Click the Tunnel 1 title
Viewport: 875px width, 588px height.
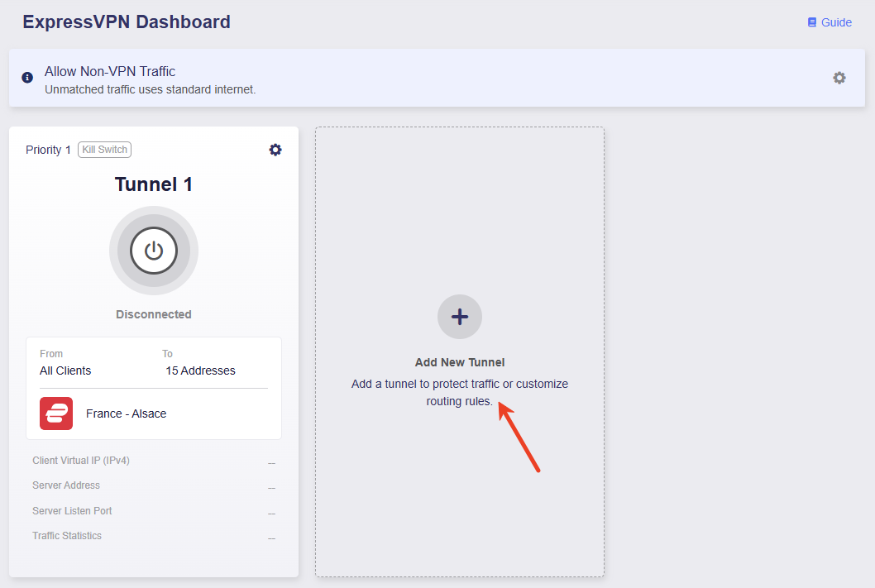coord(154,184)
